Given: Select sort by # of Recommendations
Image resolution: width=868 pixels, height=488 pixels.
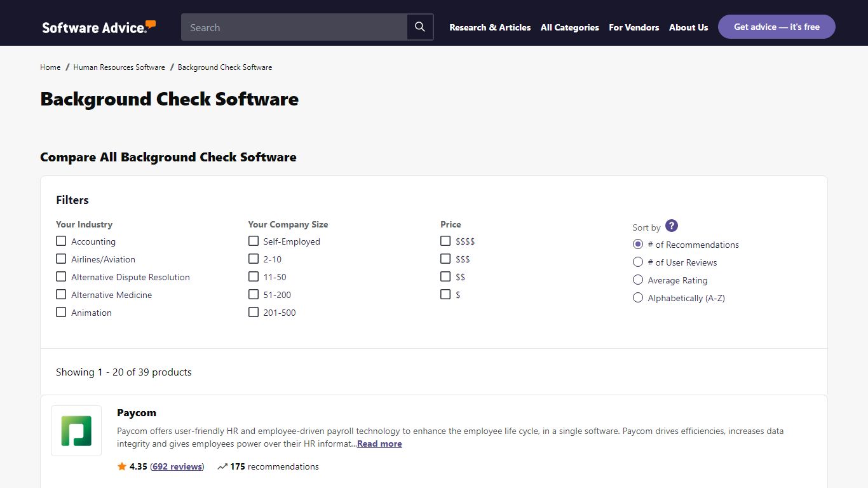Looking at the screenshot, I should (x=638, y=244).
